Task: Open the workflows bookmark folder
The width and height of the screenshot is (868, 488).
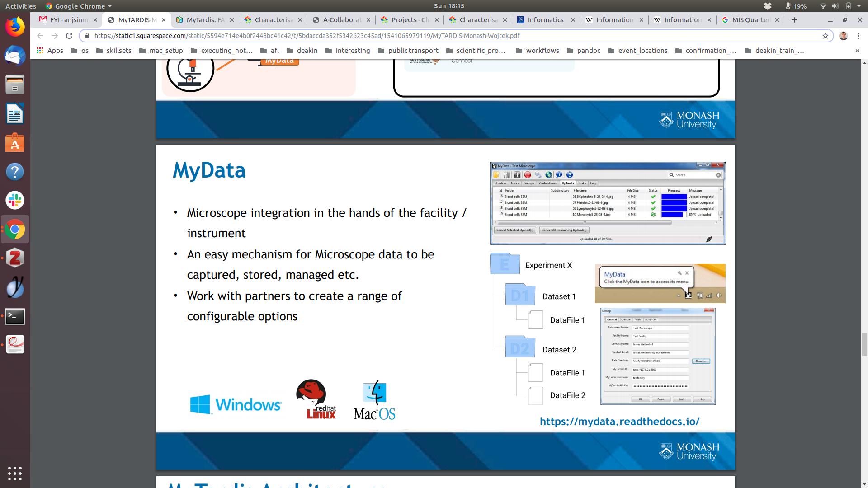Action: [x=537, y=51]
